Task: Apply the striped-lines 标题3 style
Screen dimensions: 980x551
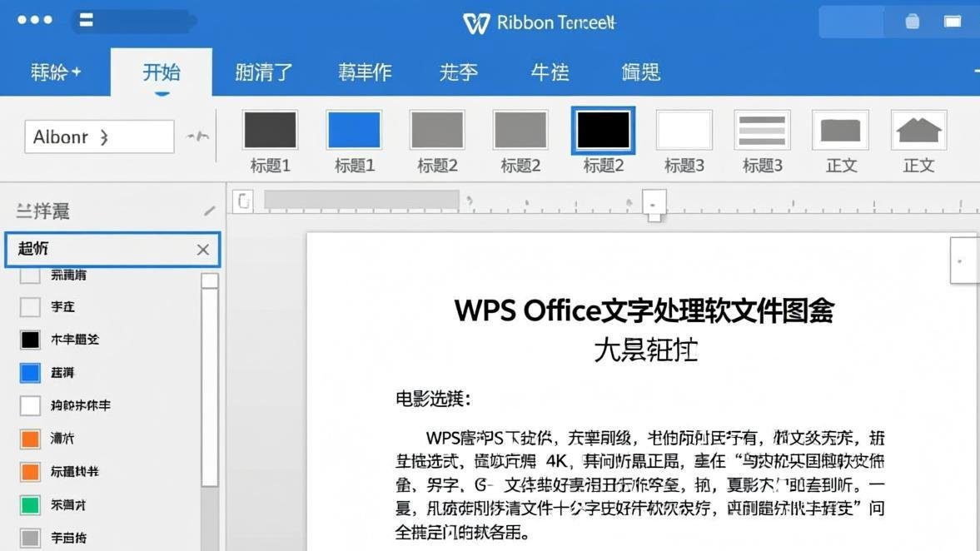Action: 762,130
